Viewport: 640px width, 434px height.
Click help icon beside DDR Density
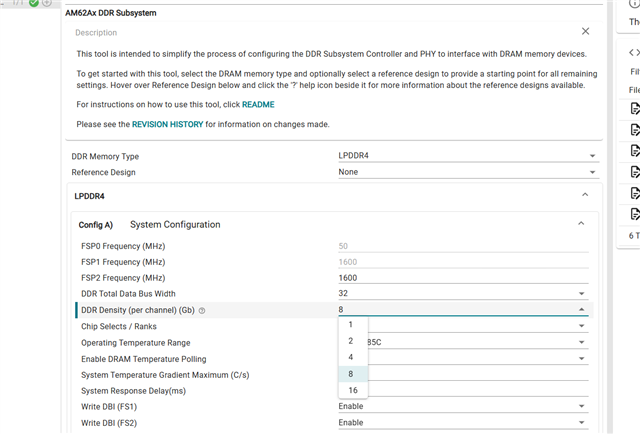tap(202, 311)
